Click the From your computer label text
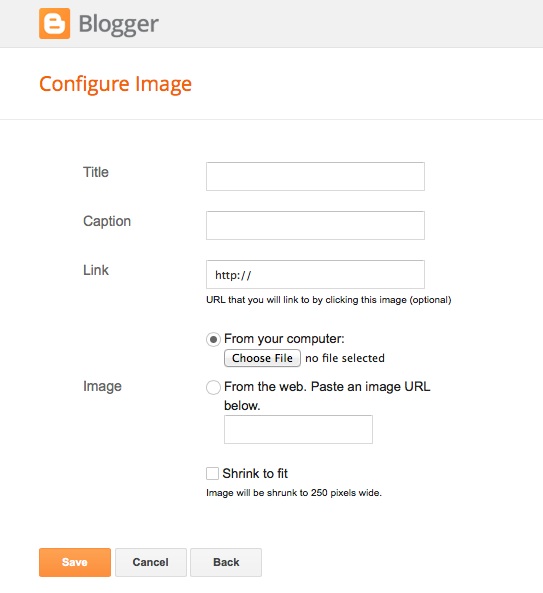The width and height of the screenshot is (543, 593). [284, 339]
